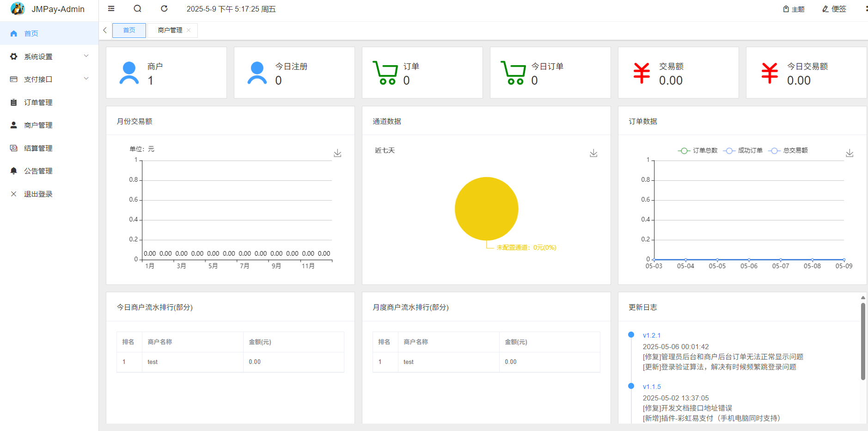
Task: Click 退出登录 to log out
Action: tap(38, 194)
